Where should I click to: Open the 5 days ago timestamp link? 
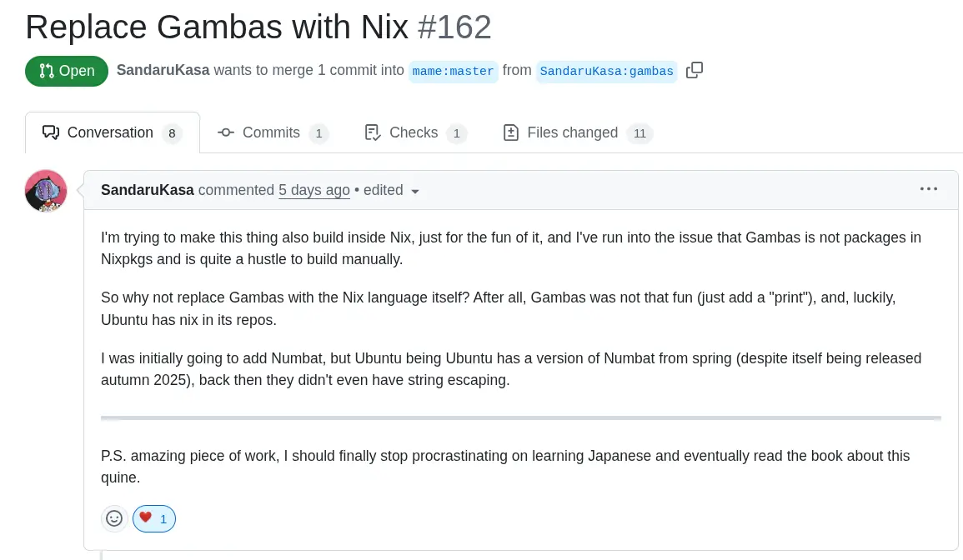pos(314,190)
